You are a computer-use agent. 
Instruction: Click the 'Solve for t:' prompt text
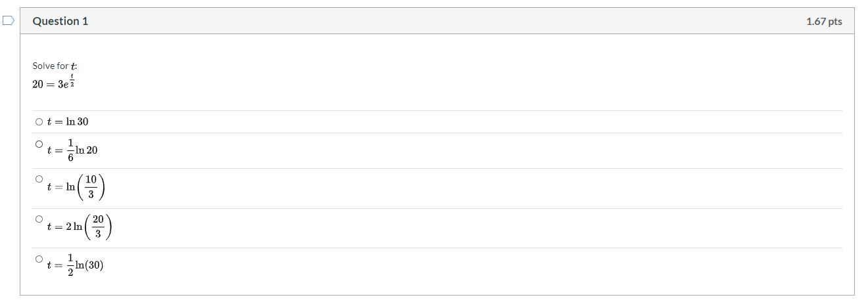(55, 66)
